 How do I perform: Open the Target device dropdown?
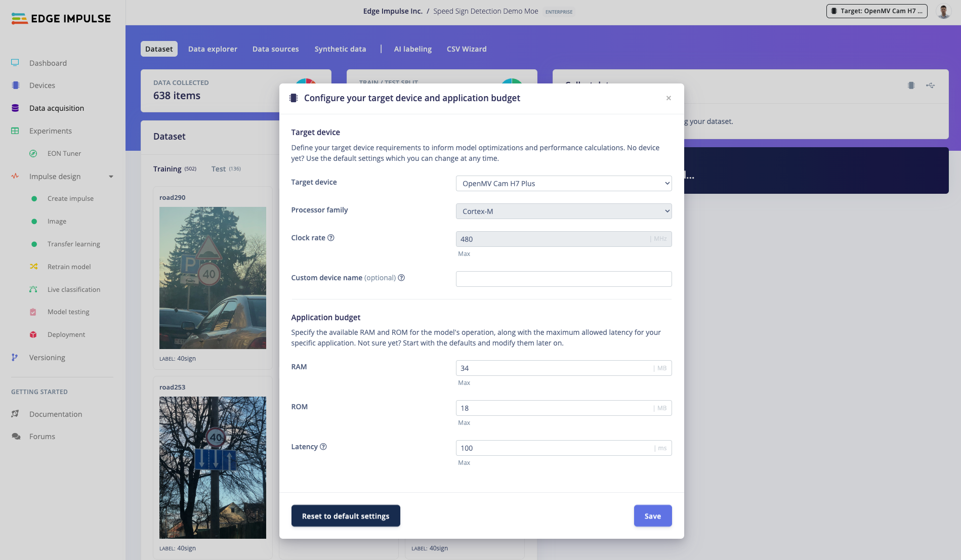pyautogui.click(x=564, y=183)
